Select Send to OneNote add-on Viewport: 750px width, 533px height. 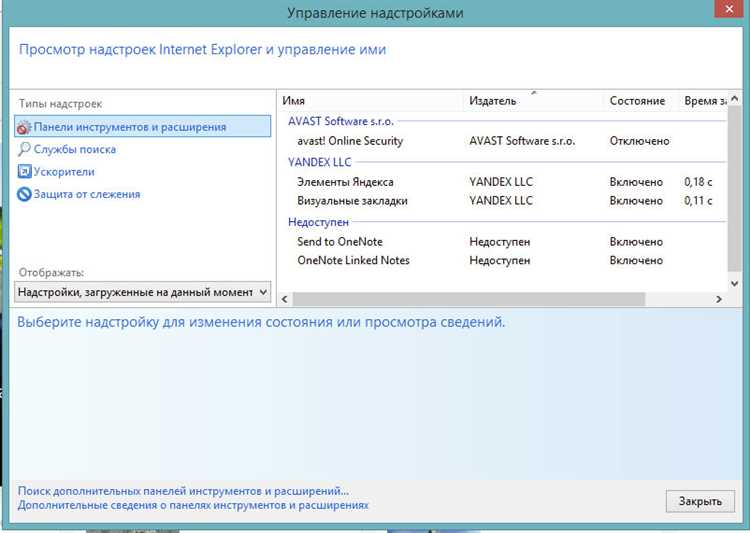coord(340,242)
